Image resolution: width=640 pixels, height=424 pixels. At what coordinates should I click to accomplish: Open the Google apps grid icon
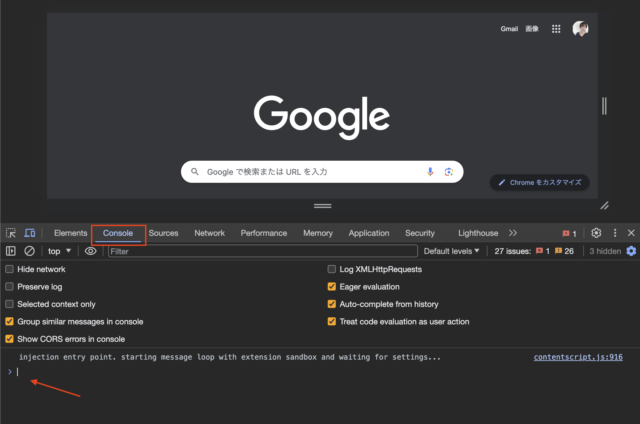click(x=556, y=29)
